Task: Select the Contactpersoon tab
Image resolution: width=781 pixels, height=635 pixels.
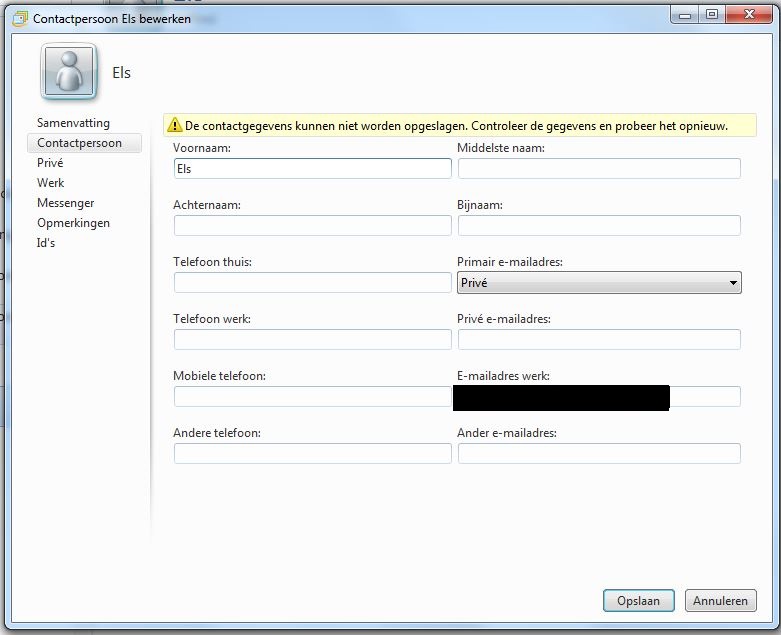Action: (x=79, y=143)
